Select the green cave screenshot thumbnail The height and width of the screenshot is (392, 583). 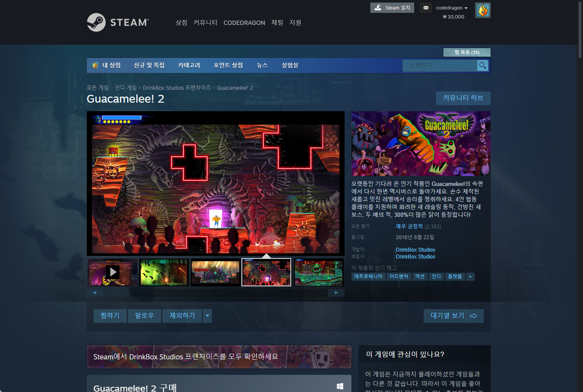[164, 272]
